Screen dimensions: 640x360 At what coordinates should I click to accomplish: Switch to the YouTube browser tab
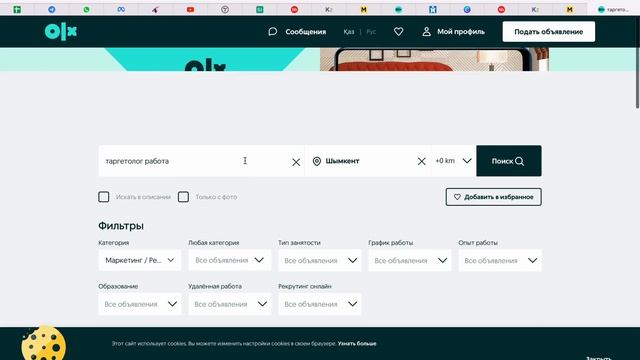[190, 9]
